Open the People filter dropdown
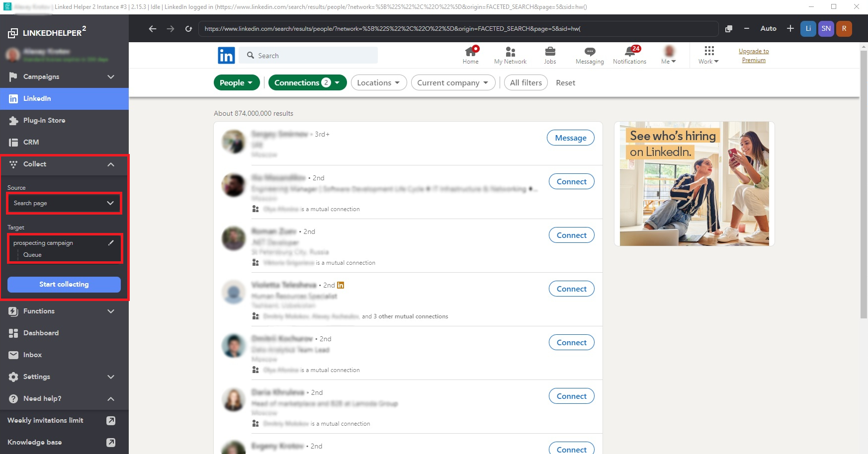868x454 pixels. (x=237, y=82)
